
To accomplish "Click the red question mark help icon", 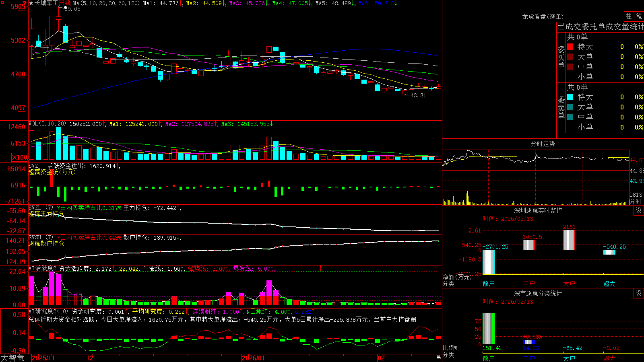I will coord(25,3).
